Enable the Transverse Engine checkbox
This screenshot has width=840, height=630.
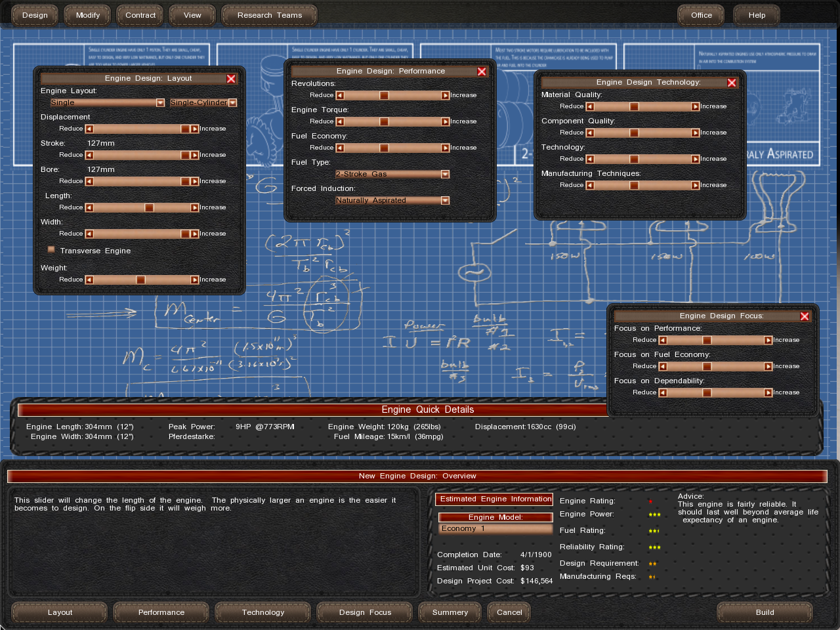pos(51,250)
